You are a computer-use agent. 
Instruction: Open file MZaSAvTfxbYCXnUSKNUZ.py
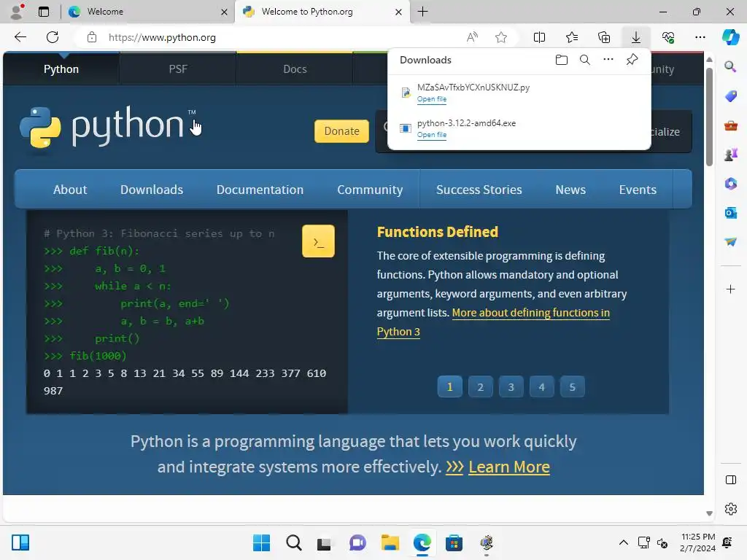coord(432,99)
